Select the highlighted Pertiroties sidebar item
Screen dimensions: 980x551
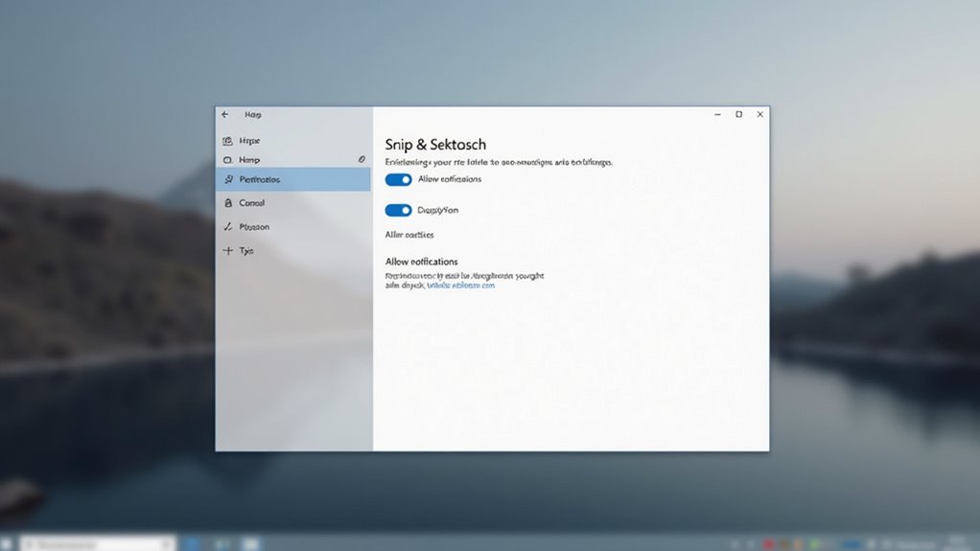tap(292, 179)
